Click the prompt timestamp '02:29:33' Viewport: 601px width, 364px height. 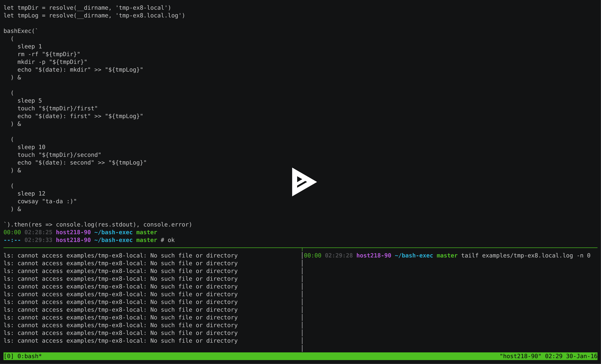click(38, 240)
